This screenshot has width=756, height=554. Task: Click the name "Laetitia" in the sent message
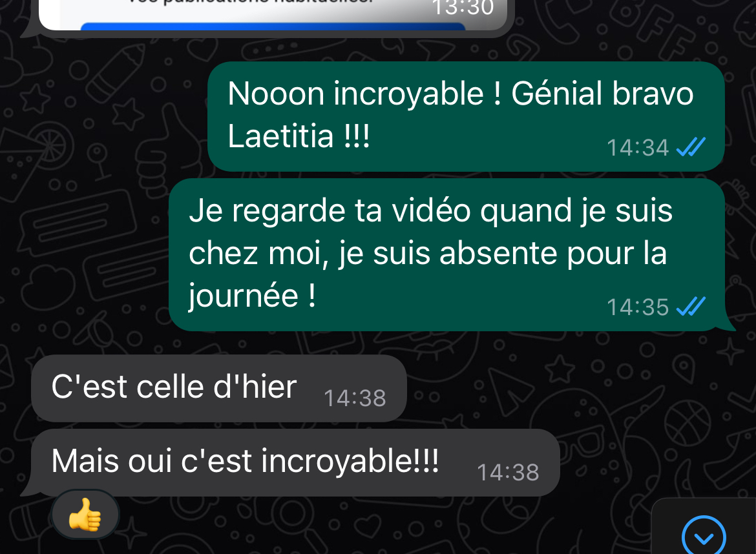[x=280, y=136]
